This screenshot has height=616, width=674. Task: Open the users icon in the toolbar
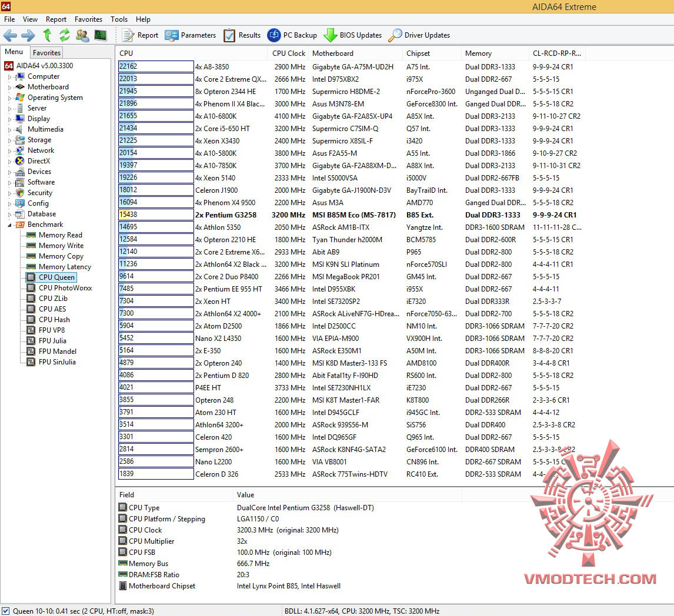pyautogui.click(x=82, y=35)
